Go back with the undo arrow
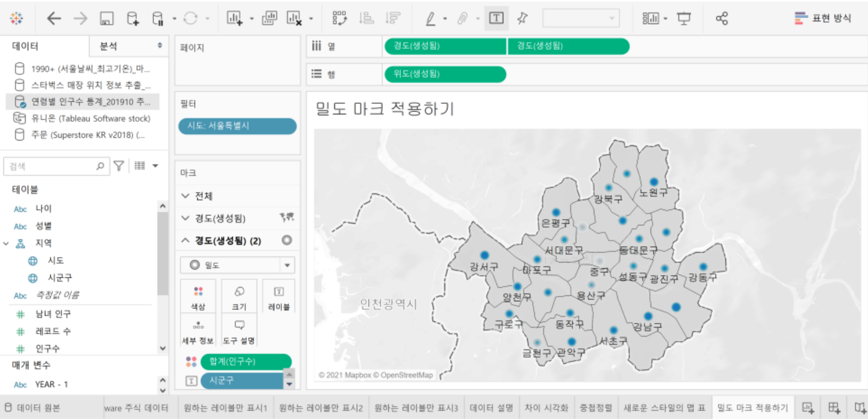The height and width of the screenshot is (420, 868). pyautogui.click(x=54, y=19)
